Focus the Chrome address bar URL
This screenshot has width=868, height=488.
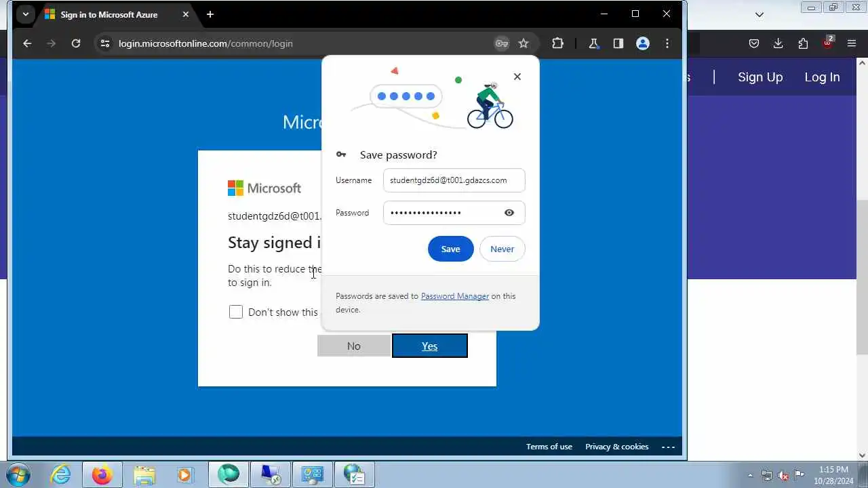205,43
